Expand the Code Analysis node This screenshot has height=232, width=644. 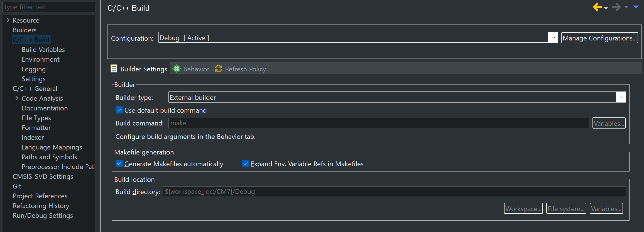click(16, 98)
